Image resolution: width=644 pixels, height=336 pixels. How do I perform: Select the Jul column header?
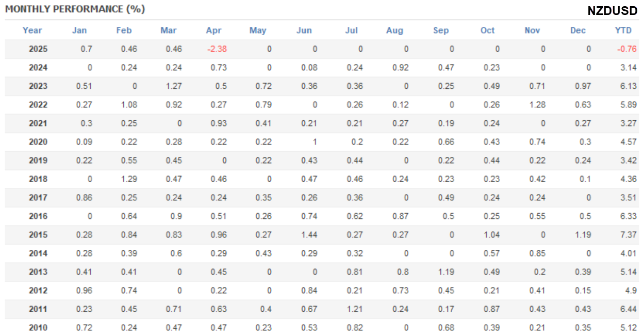[x=351, y=30]
